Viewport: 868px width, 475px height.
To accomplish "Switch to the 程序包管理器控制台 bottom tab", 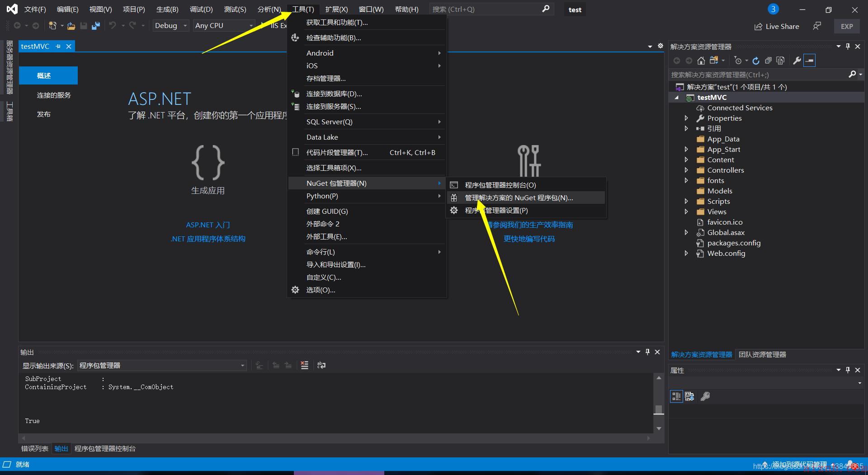I will pos(105,448).
